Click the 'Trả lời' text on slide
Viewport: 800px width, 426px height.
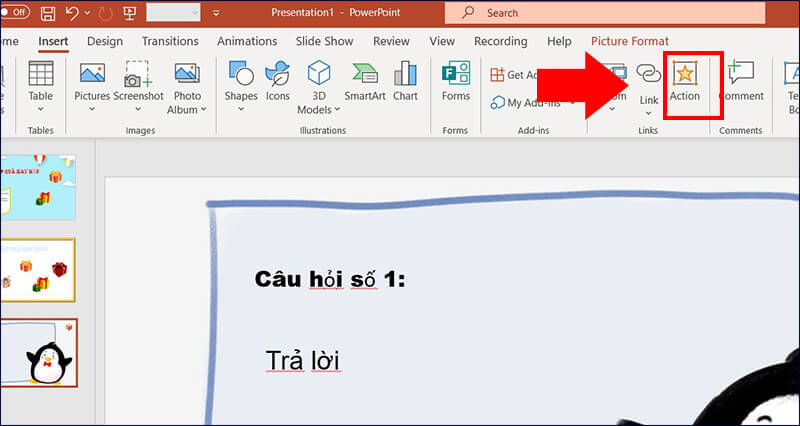pos(303,361)
